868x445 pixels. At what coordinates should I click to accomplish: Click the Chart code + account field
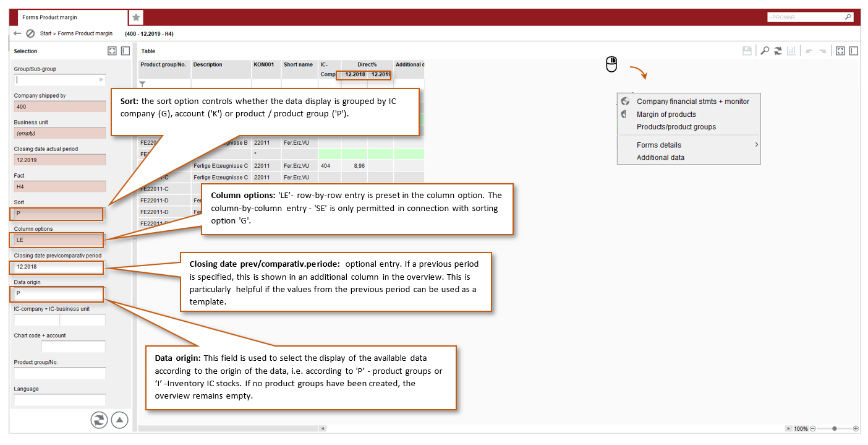(74, 347)
